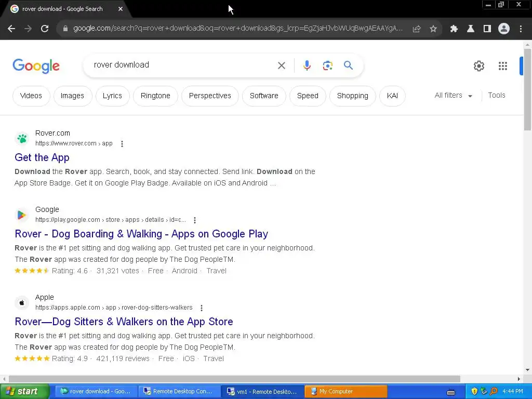Close the rover download browser tab
The image size is (532, 399).
pyautogui.click(x=121, y=9)
